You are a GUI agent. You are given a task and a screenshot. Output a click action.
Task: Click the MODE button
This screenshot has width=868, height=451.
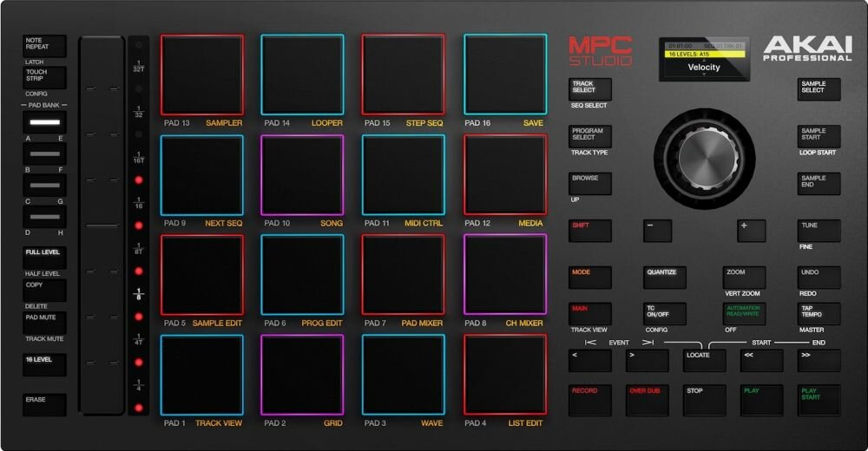(590, 278)
